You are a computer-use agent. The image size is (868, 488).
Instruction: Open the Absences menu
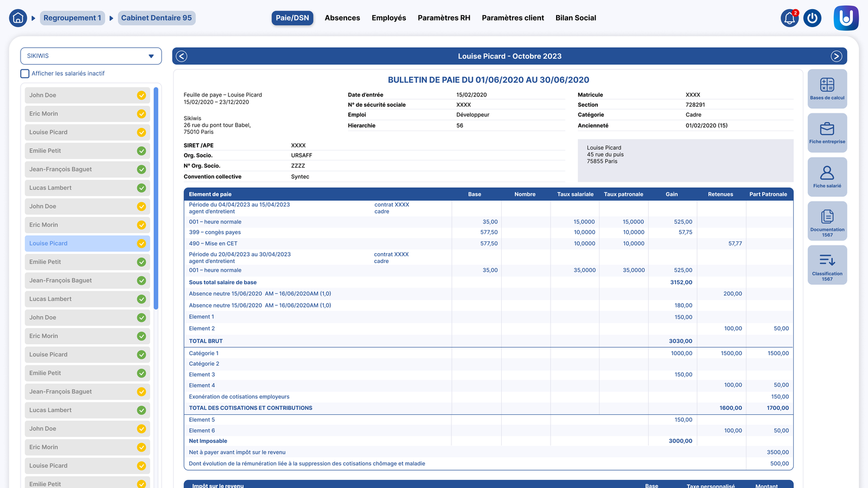[342, 18]
